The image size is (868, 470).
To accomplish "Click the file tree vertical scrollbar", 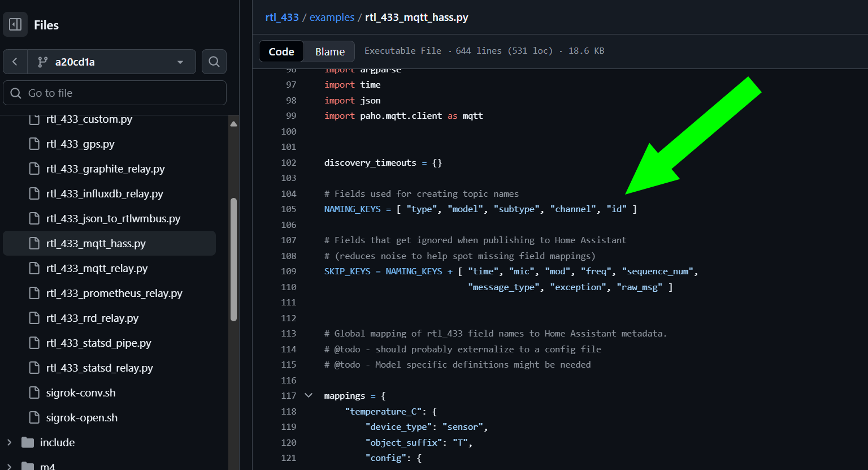I will [233, 260].
